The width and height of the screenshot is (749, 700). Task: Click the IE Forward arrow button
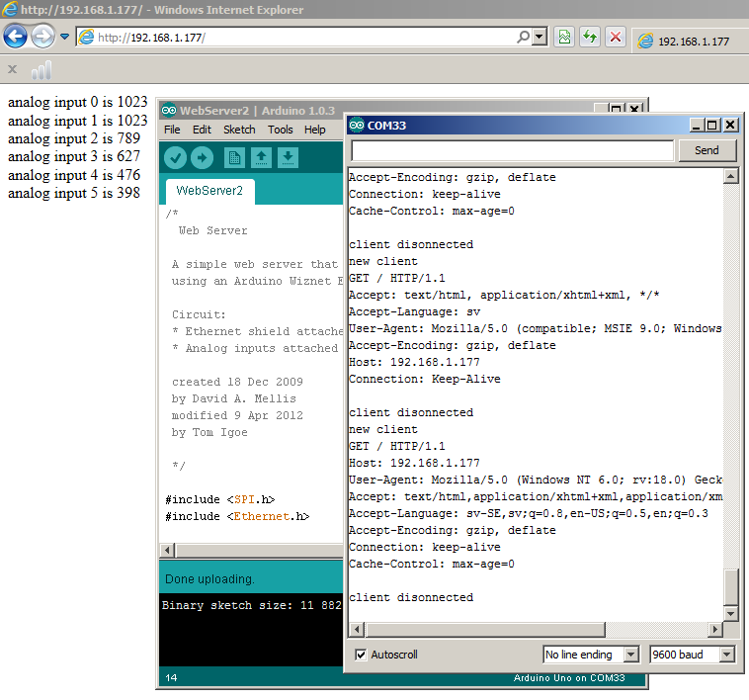coord(43,37)
